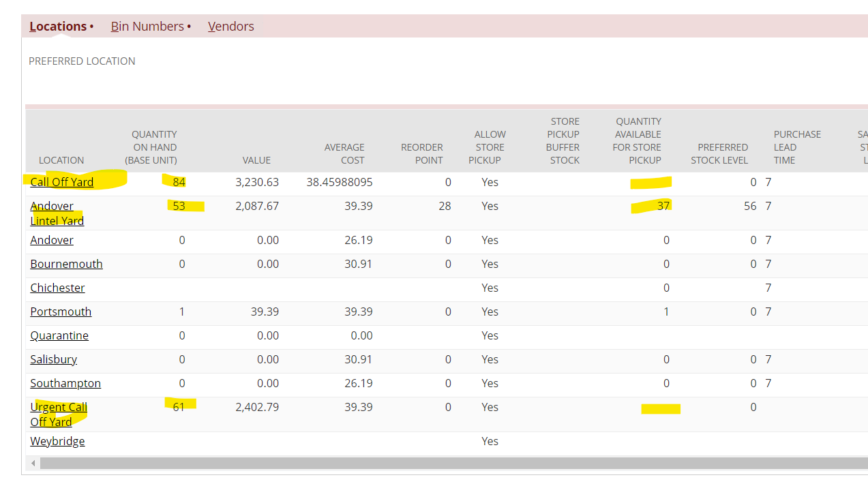868x484 pixels.
Task: Switch to the Locations tab
Action: [x=58, y=27]
